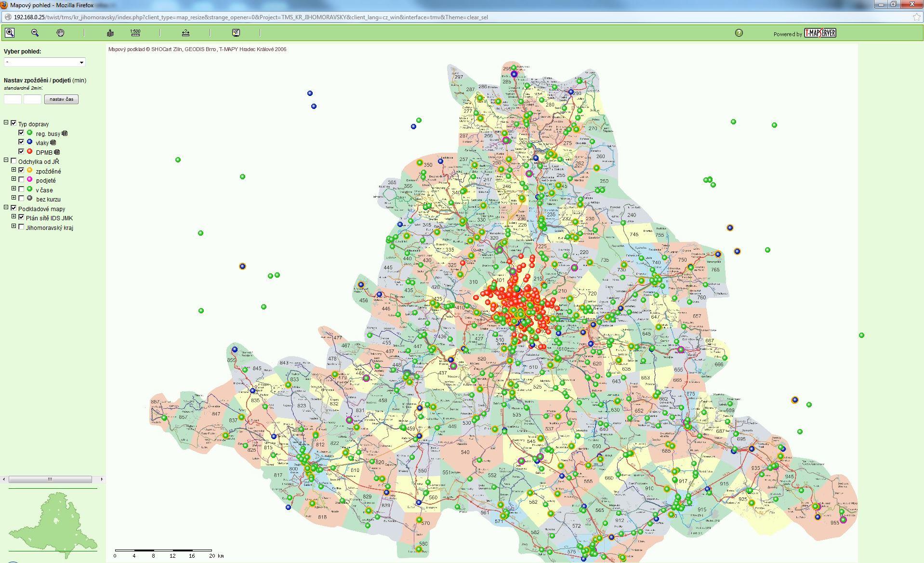924x563 pixels.
Task: Click the green v čase legend dot
Action: tap(30, 189)
